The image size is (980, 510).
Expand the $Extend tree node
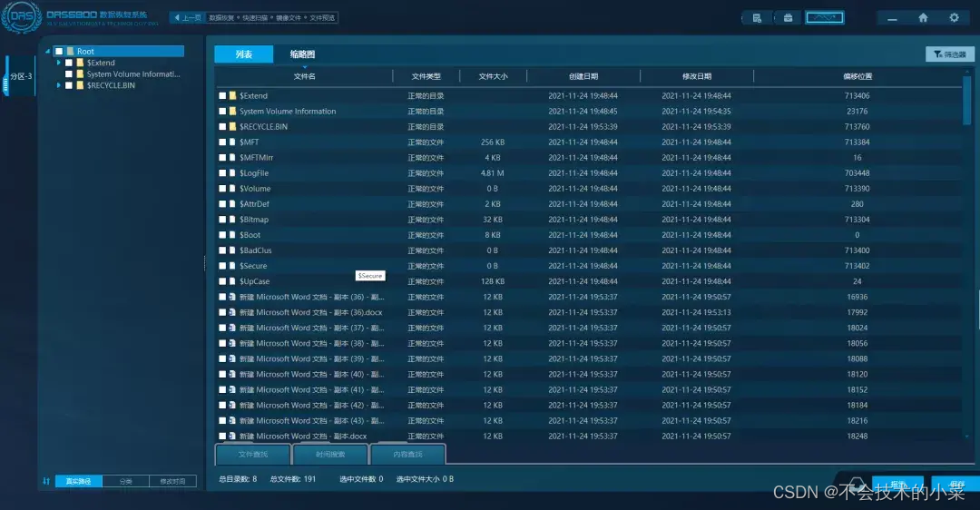[58, 63]
